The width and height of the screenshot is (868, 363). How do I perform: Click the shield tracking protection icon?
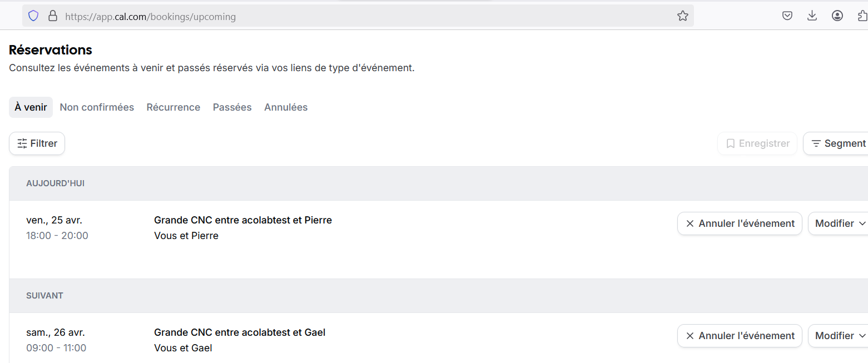[33, 16]
